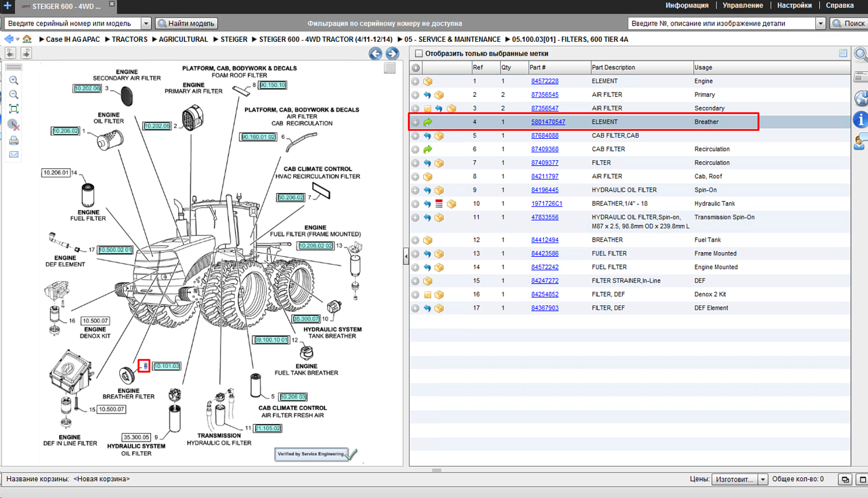Open part number link 5801470547

549,122
